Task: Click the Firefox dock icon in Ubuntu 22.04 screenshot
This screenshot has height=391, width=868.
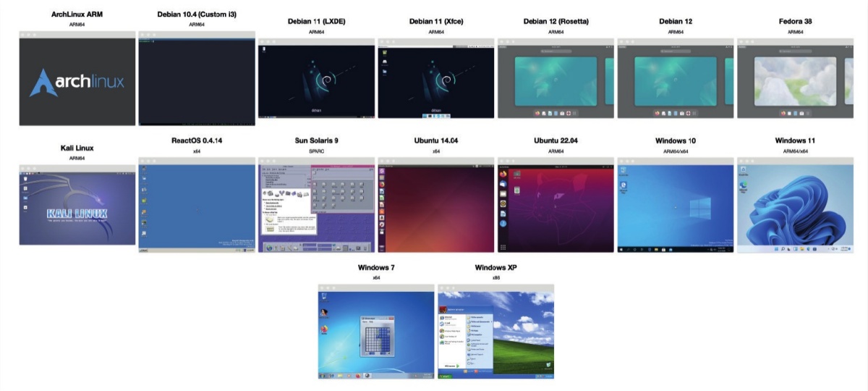Action: [x=502, y=175]
